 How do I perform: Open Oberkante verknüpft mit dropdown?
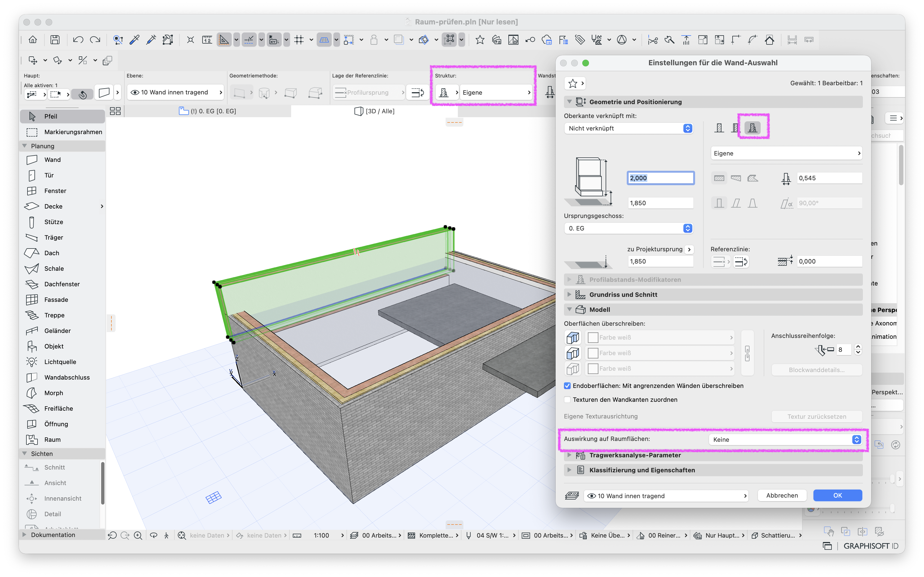[x=628, y=129]
